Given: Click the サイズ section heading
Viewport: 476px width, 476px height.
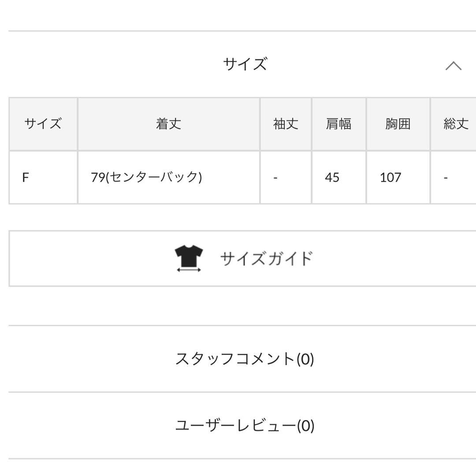Looking at the screenshot, I should click(245, 64).
